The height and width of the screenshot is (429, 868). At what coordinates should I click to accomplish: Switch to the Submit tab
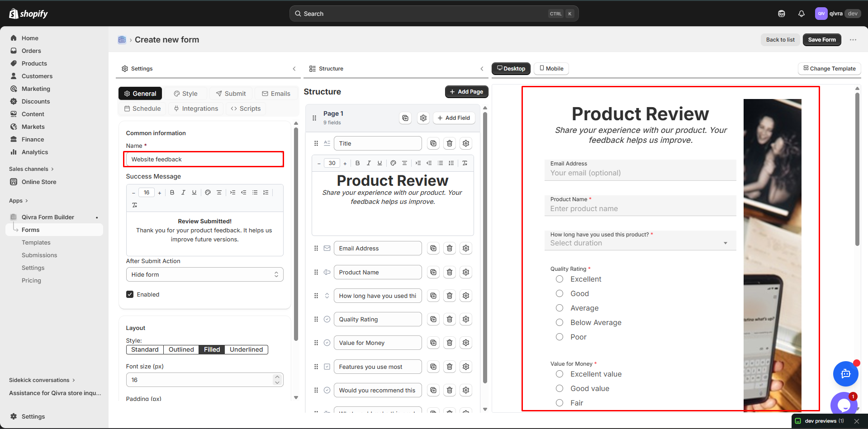tap(231, 94)
